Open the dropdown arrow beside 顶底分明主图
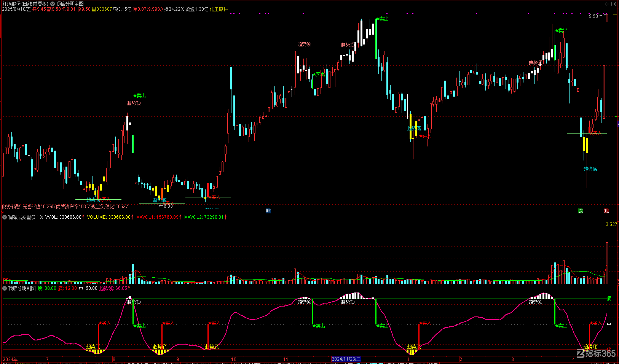619x364 pixels. [53, 4]
